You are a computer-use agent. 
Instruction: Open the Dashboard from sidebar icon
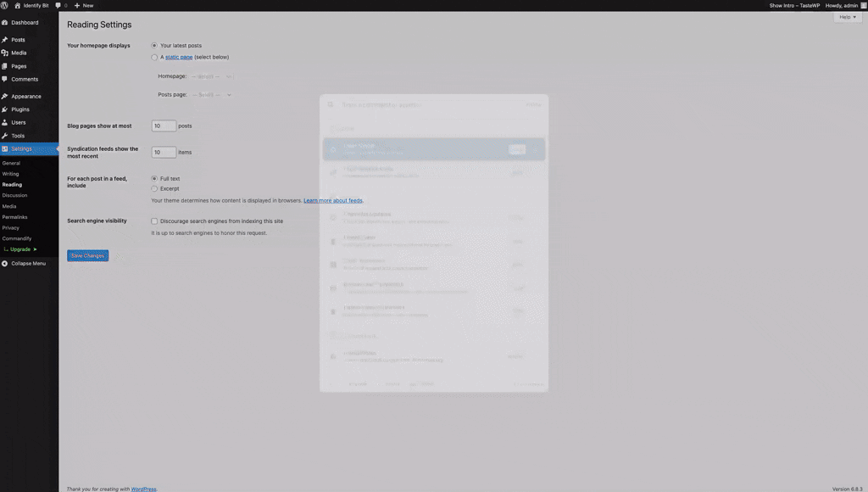point(5,23)
